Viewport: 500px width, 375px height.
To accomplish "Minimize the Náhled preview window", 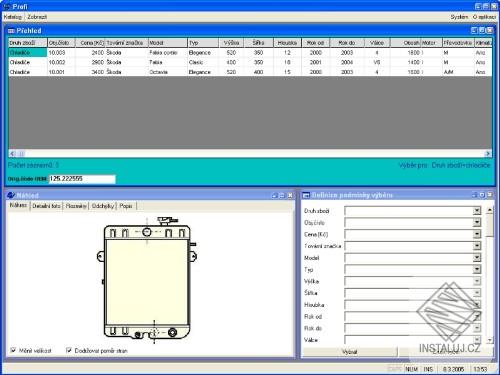I will pos(274,195).
